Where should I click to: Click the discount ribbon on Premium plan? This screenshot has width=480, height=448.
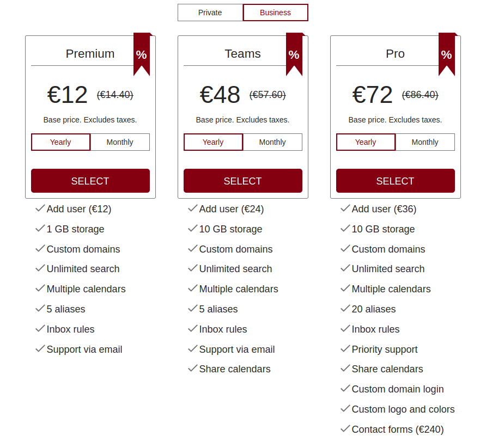pyautogui.click(x=142, y=54)
